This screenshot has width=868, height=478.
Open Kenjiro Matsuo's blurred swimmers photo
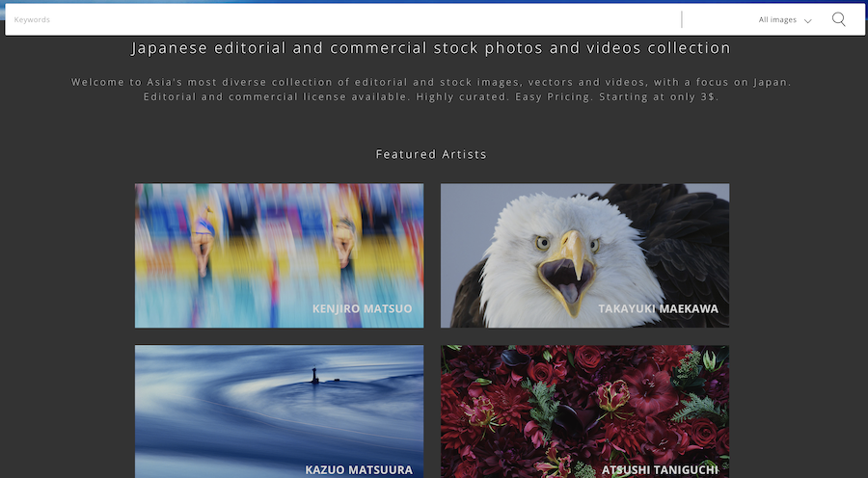pyautogui.click(x=279, y=255)
